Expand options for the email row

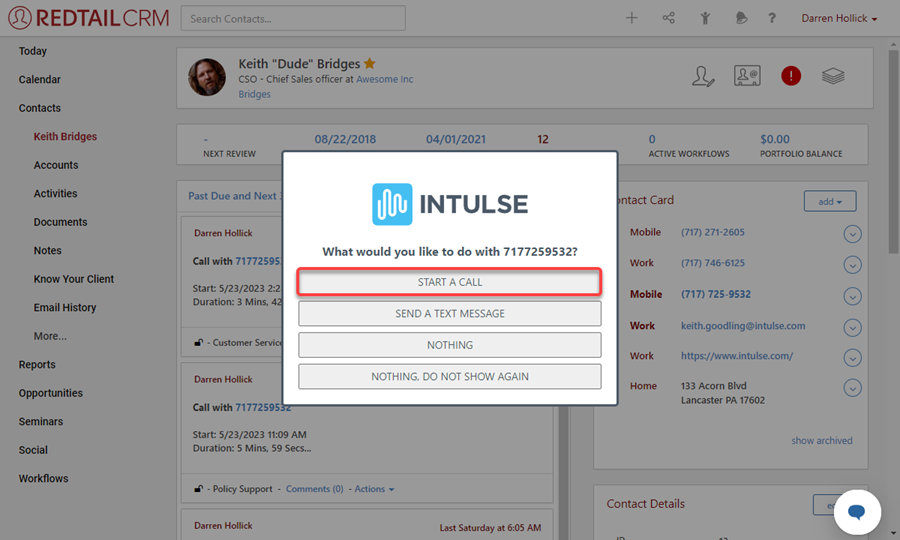pyautogui.click(x=852, y=327)
